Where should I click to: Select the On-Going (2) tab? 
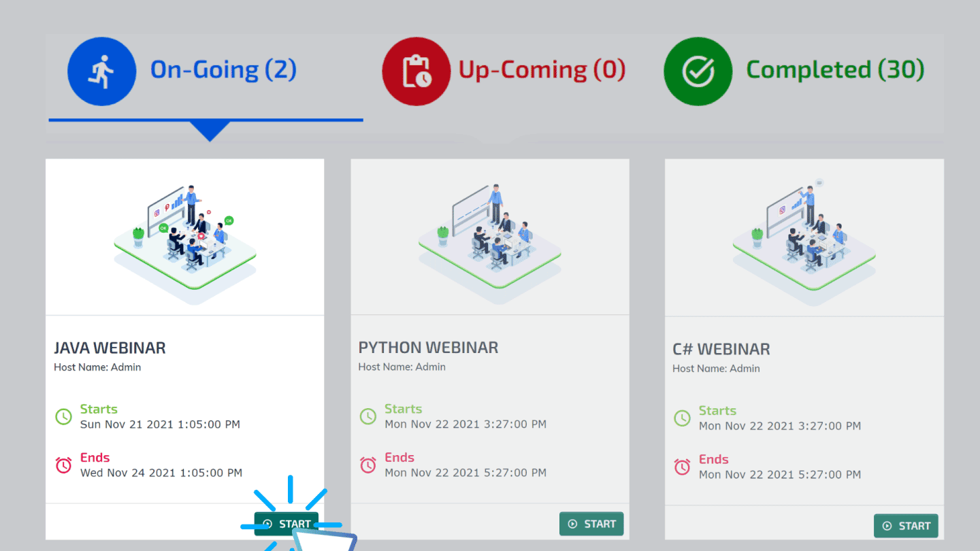(223, 69)
